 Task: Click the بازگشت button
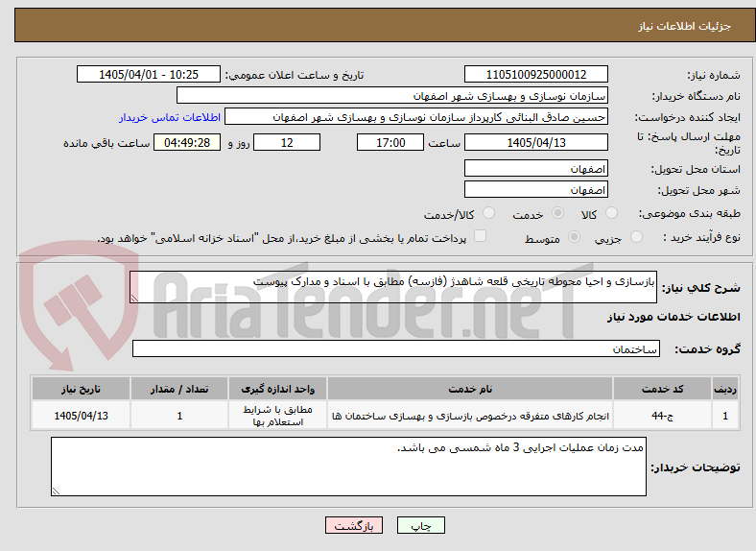coord(354,525)
